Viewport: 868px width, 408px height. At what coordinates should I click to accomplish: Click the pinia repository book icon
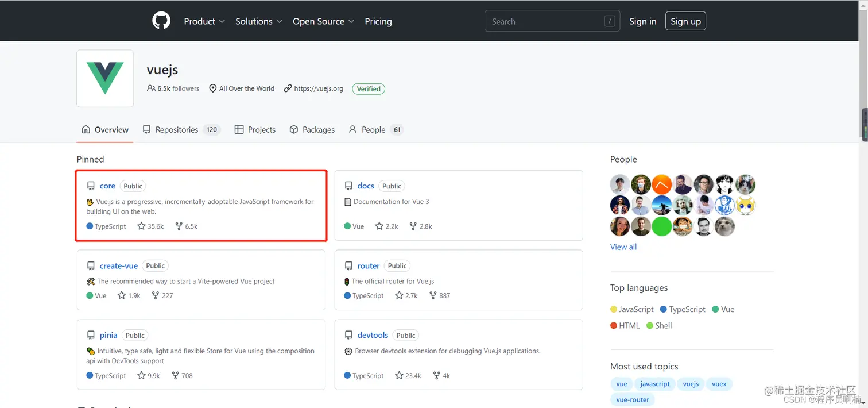point(91,336)
